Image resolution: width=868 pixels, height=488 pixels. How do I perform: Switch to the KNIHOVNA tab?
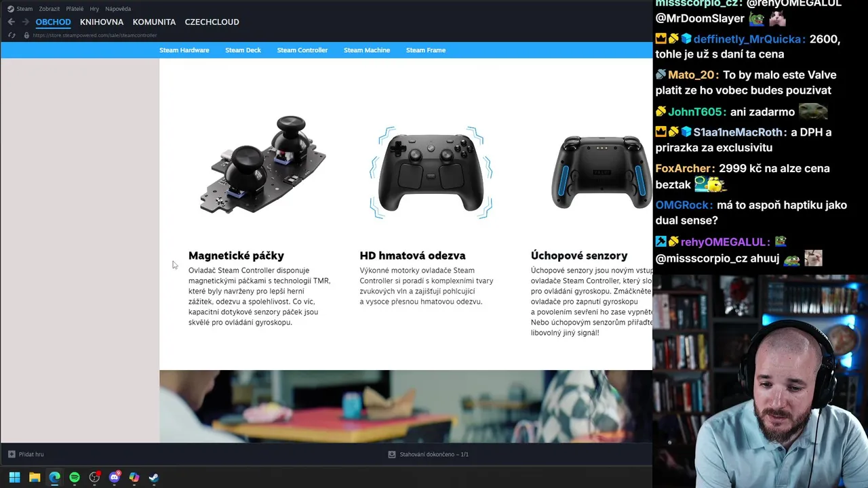(x=102, y=22)
